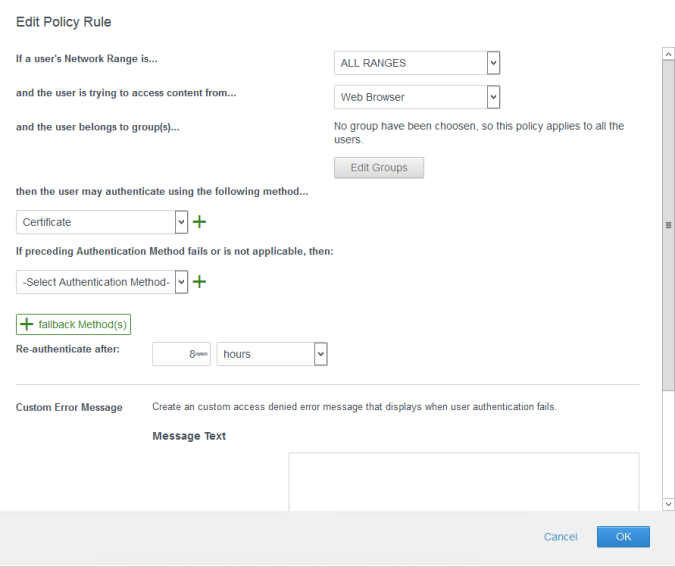Viewport: 675px width, 567px height.
Task: Open the Web Browser content source dropdown
Action: (410, 97)
